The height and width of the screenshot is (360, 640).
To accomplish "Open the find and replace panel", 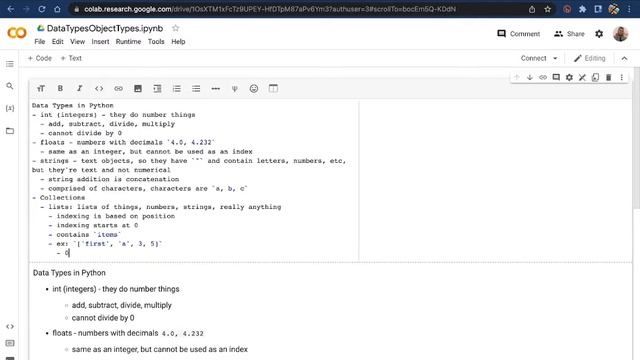I will (10, 86).
